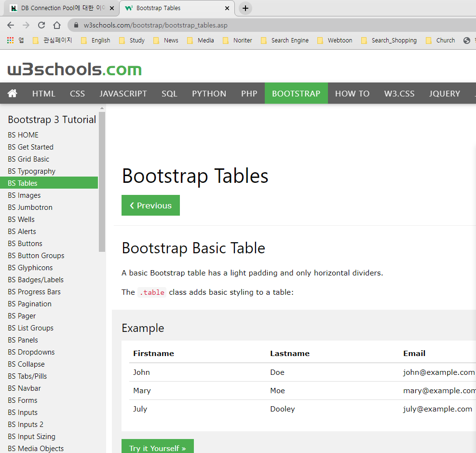Open the HTML tutorial menu

(44, 93)
